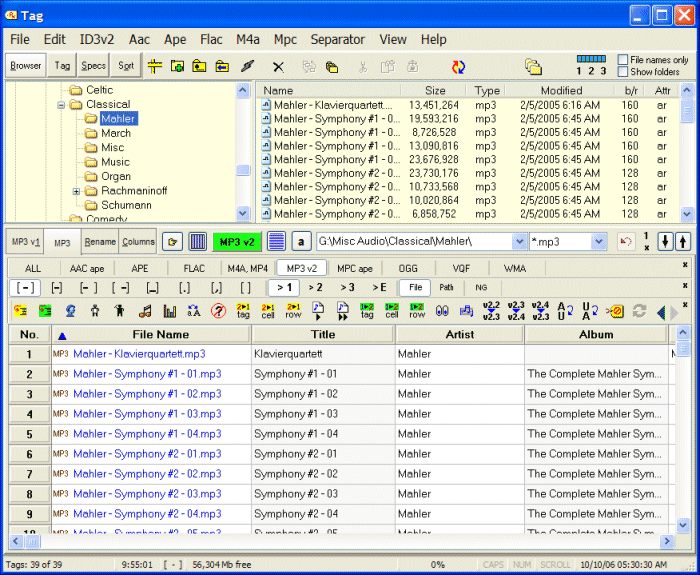Click the open folder icon button

[x=172, y=242]
